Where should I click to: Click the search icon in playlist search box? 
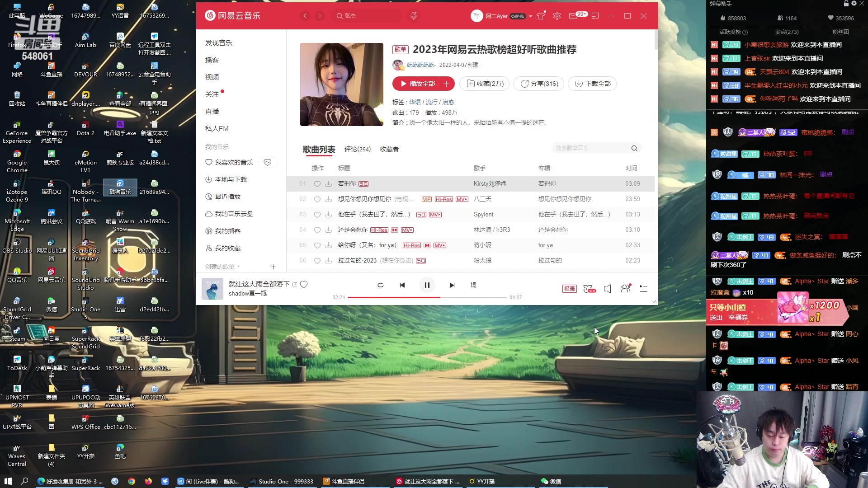pyautogui.click(x=634, y=148)
